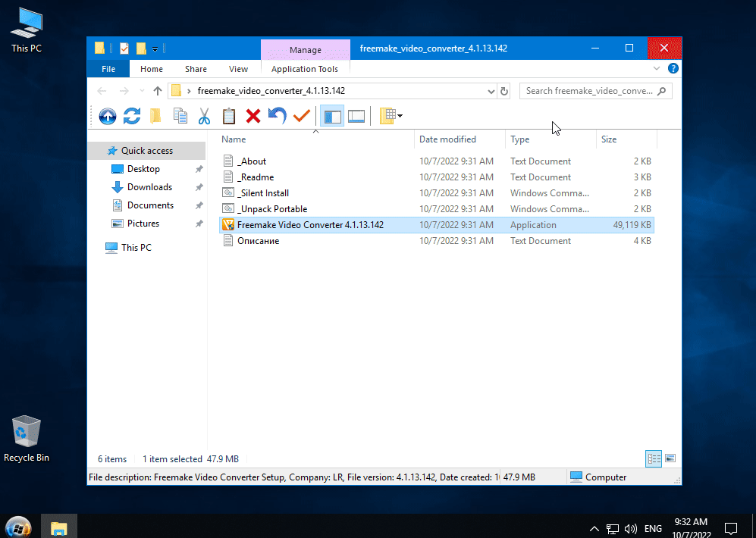Screen dimensions: 756x538
Task: Click the volume speaker tray icon
Action: click(630, 529)
